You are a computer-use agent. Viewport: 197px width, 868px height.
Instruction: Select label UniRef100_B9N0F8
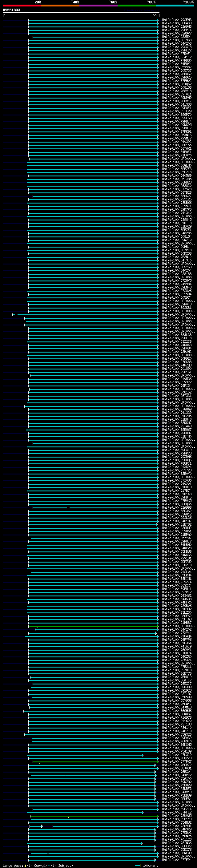(x=177, y=304)
